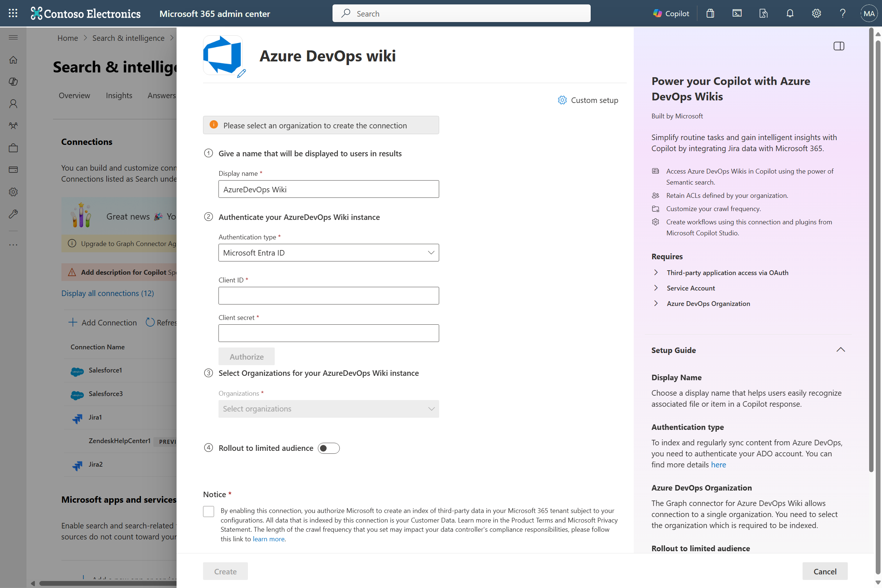Click into the Client ID field
This screenshot has width=882, height=588.
point(328,296)
